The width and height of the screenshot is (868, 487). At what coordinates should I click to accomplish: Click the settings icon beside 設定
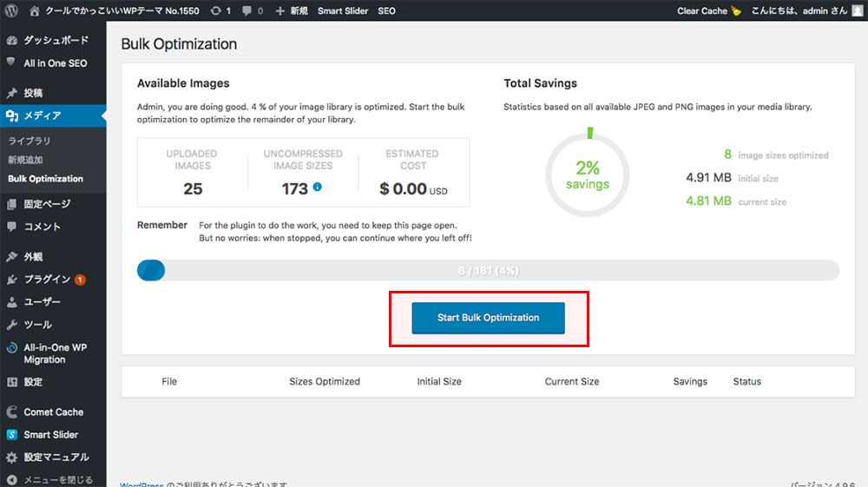click(x=11, y=382)
